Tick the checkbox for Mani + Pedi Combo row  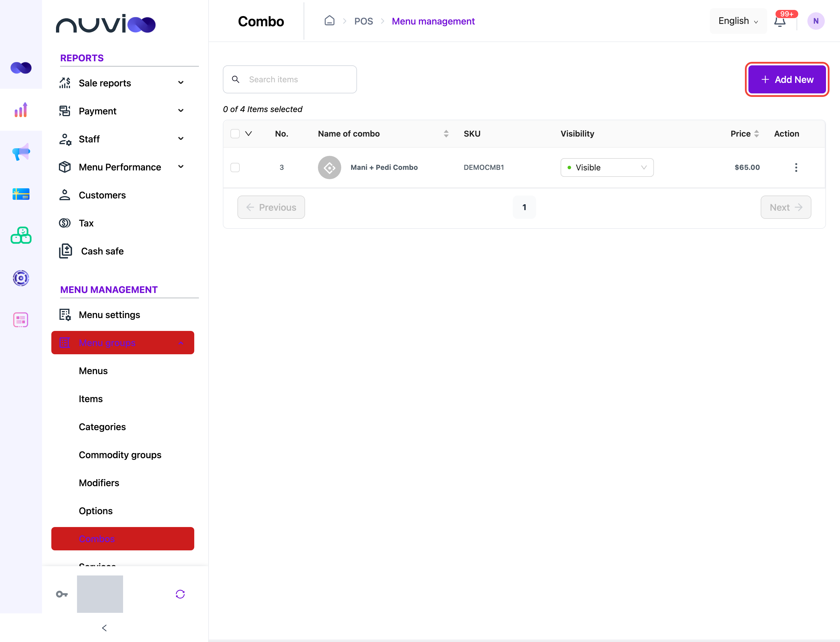pyautogui.click(x=235, y=168)
